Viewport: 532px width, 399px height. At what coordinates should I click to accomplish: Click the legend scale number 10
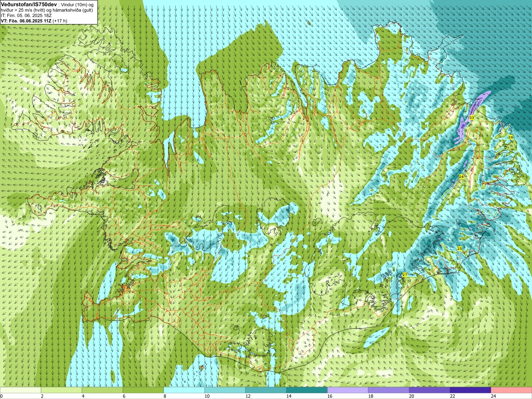click(207, 396)
